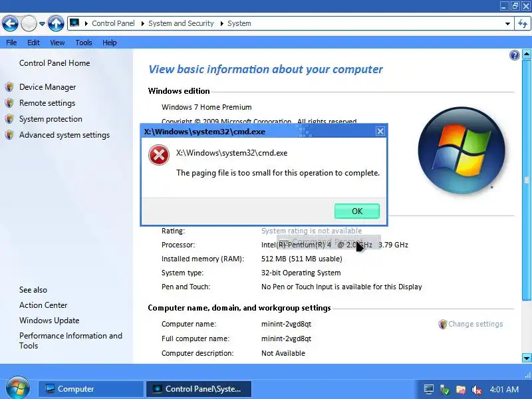
Task: Click the paging file too small message
Action: [x=278, y=173]
